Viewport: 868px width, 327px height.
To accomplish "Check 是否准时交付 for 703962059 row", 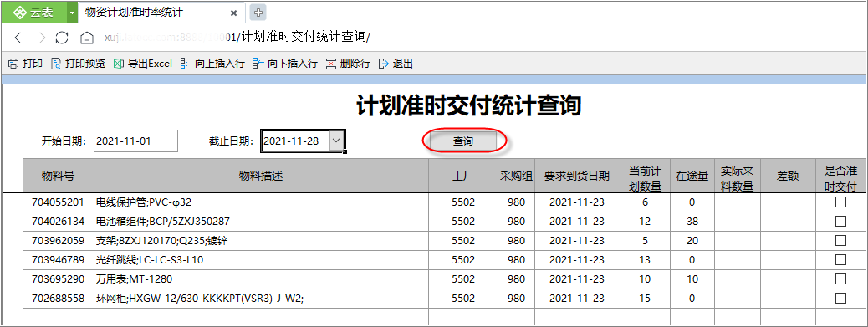I will (x=840, y=241).
